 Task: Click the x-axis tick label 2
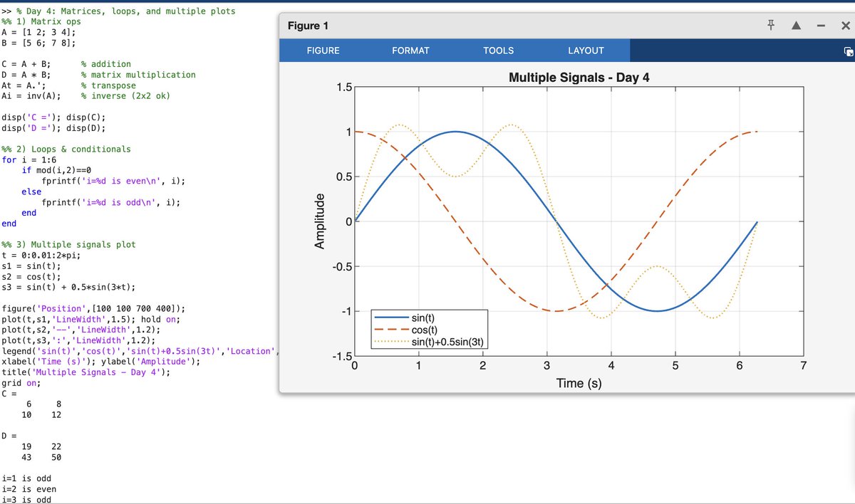pos(482,367)
